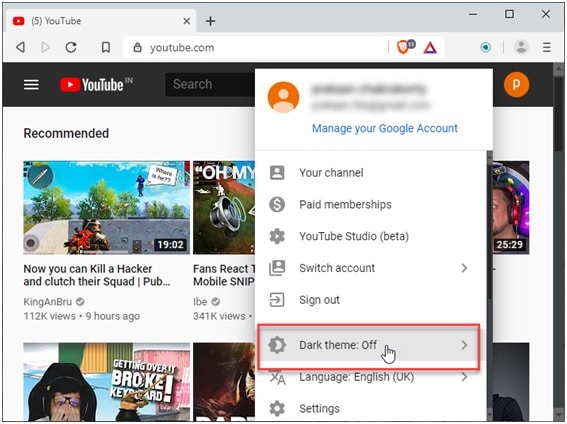Open the Ibe channel name link
This screenshot has width=567, height=424.
coord(200,301)
